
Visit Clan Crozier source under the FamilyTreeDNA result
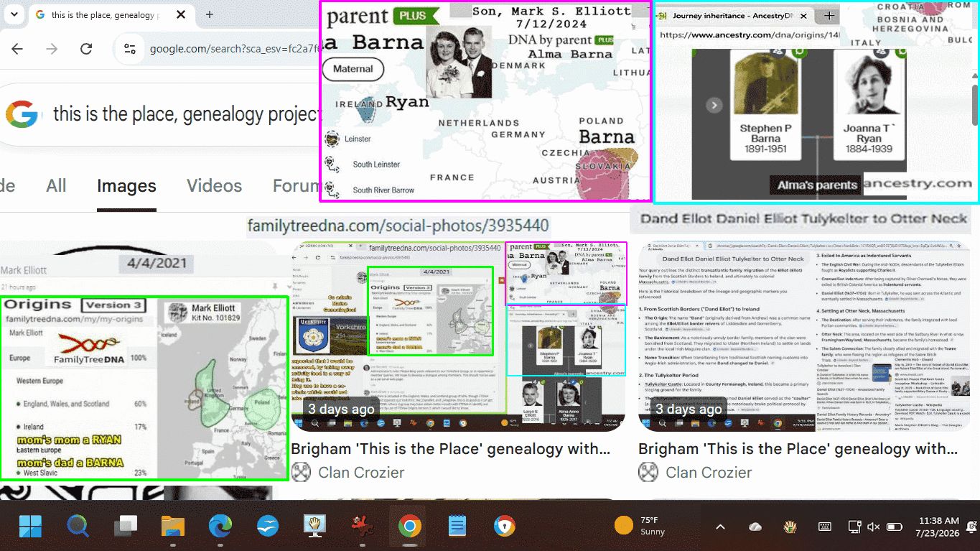point(348,473)
